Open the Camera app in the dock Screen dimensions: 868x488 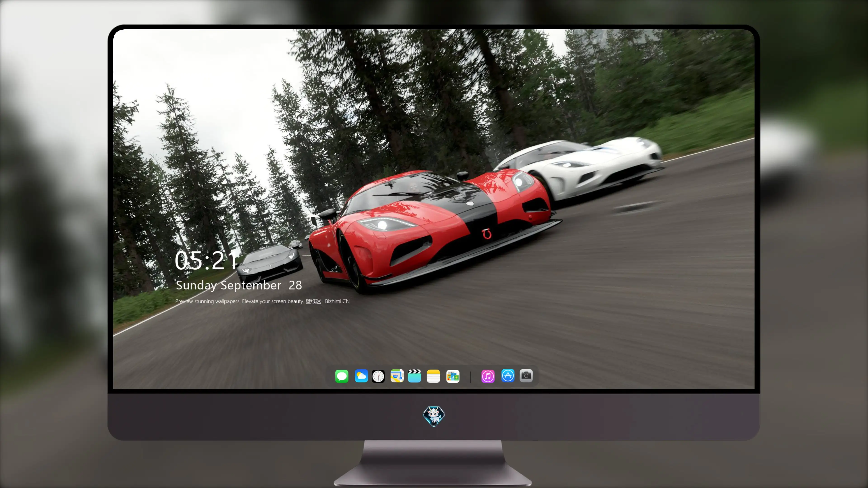(526, 376)
